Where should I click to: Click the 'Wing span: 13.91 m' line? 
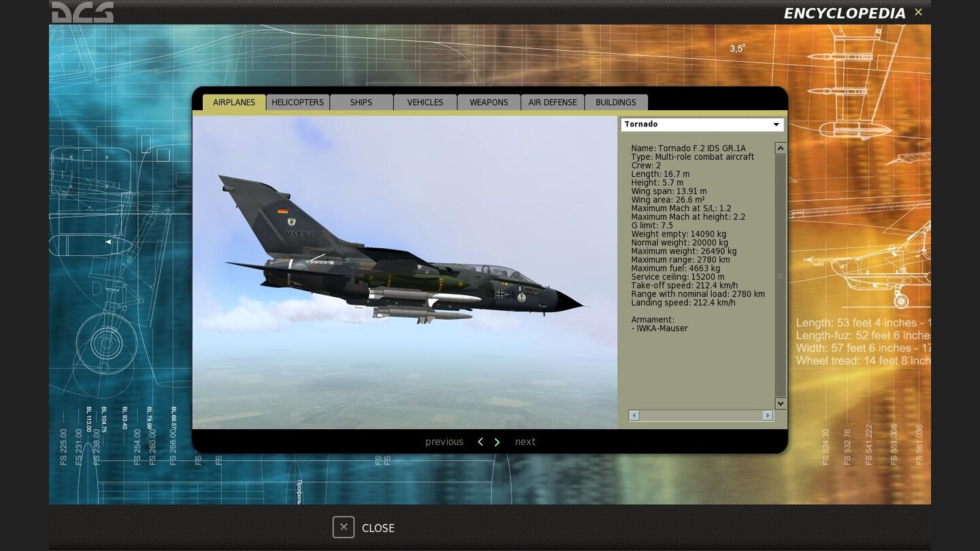(x=668, y=191)
